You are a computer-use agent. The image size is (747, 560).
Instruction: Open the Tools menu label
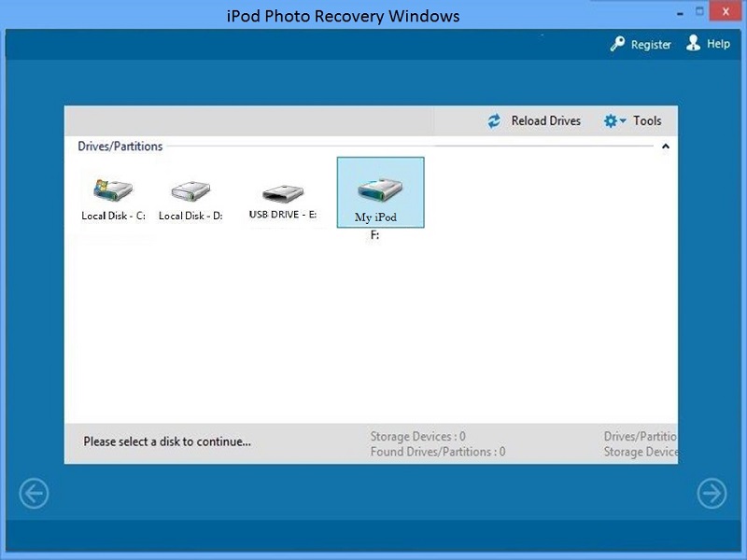[x=647, y=121]
